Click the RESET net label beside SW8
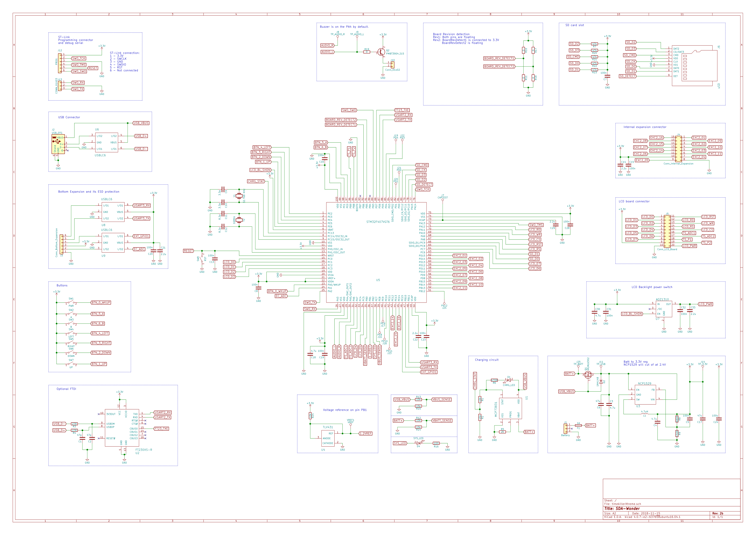Viewport: 756px width, 535px height. pos(188,251)
